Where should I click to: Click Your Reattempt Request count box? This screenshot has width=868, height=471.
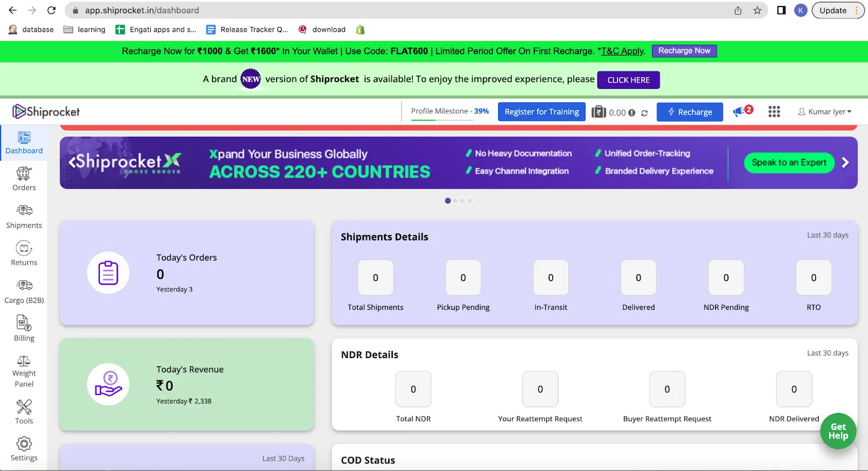coord(540,389)
